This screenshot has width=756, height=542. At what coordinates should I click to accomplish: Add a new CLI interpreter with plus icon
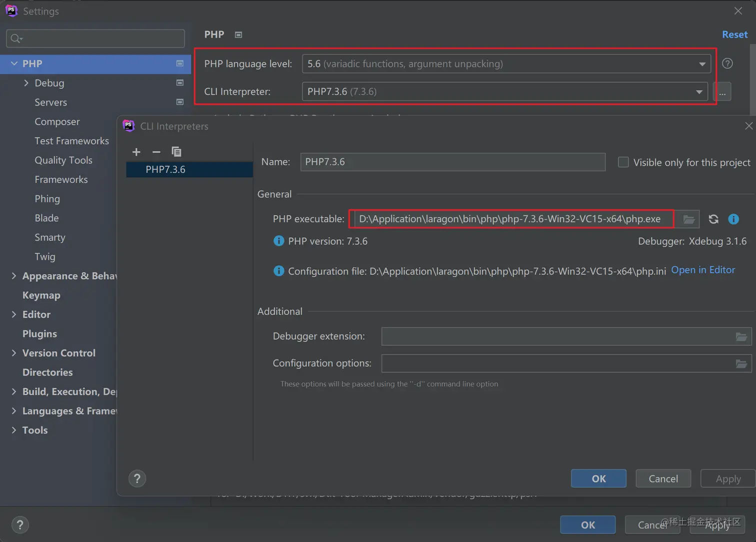pos(136,152)
